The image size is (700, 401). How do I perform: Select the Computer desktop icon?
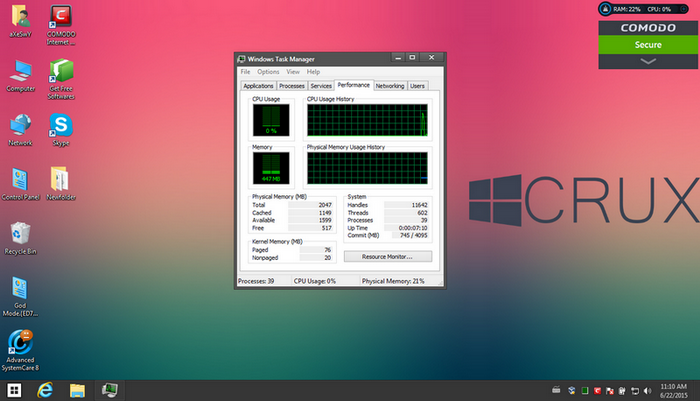[21, 76]
